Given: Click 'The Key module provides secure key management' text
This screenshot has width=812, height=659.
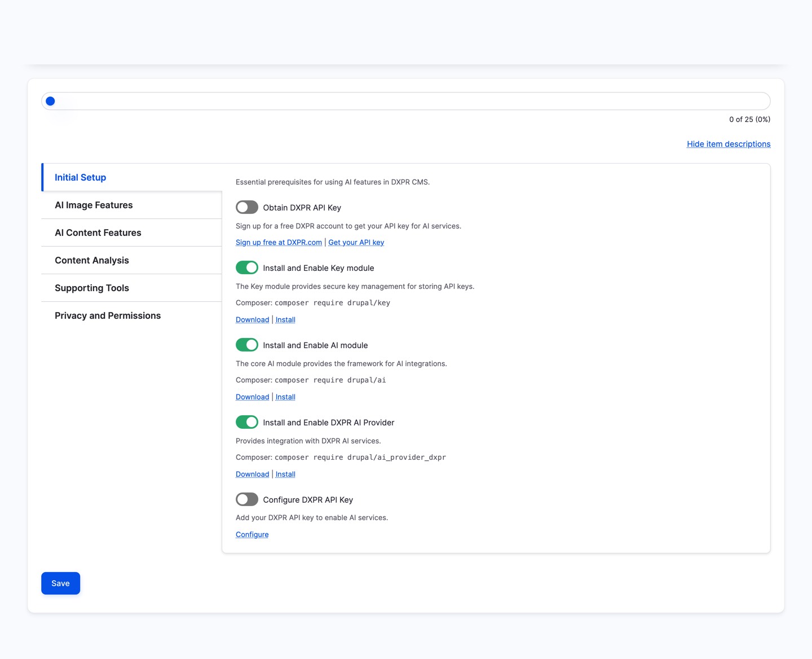Looking at the screenshot, I should pyautogui.click(x=355, y=286).
